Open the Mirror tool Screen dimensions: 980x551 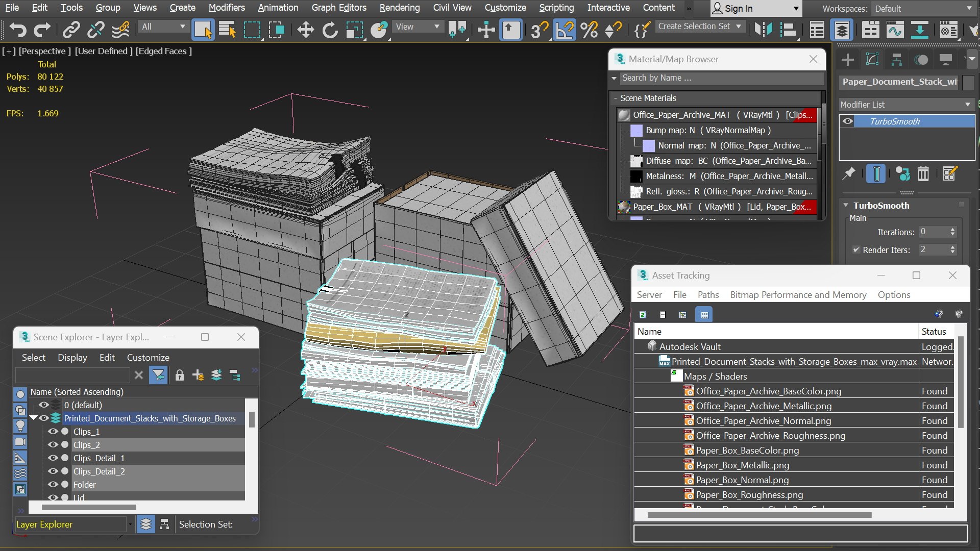tap(764, 30)
